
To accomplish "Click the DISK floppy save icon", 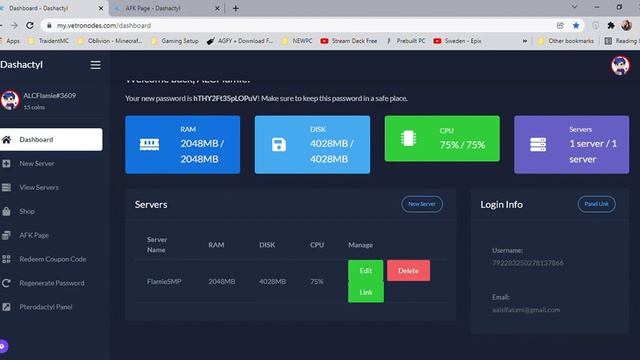I will [279, 144].
